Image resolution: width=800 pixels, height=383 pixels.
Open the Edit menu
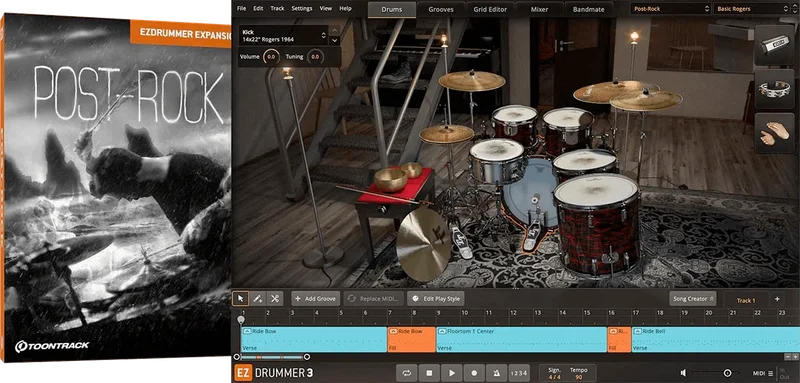(x=258, y=9)
